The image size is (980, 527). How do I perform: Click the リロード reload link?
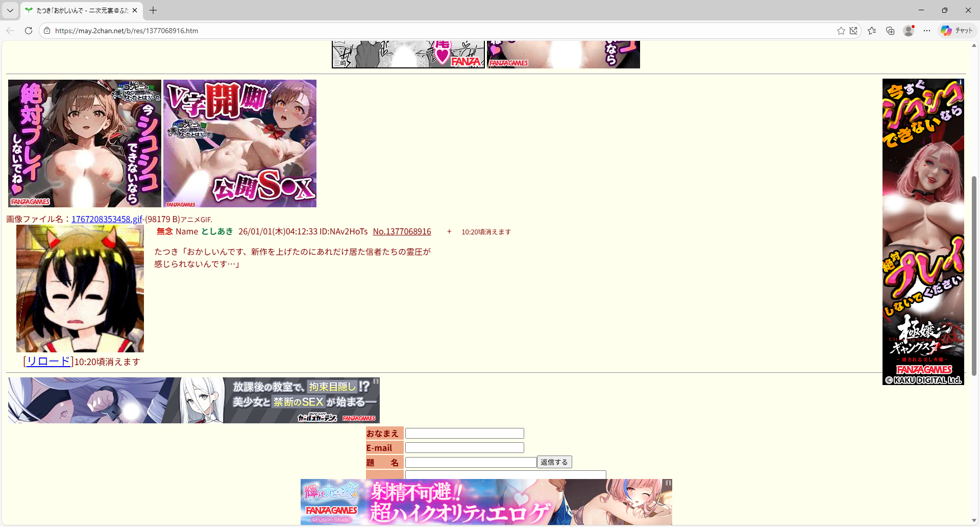pyautogui.click(x=48, y=362)
